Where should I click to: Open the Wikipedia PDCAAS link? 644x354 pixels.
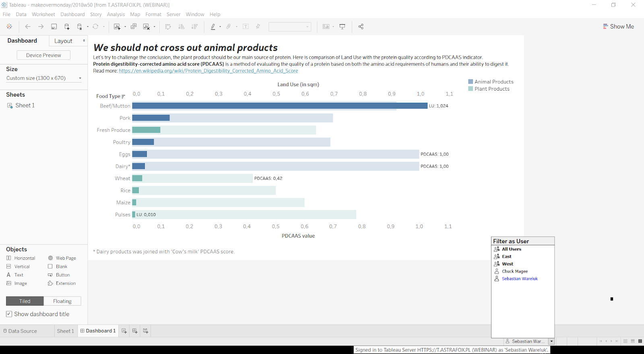[x=208, y=71]
